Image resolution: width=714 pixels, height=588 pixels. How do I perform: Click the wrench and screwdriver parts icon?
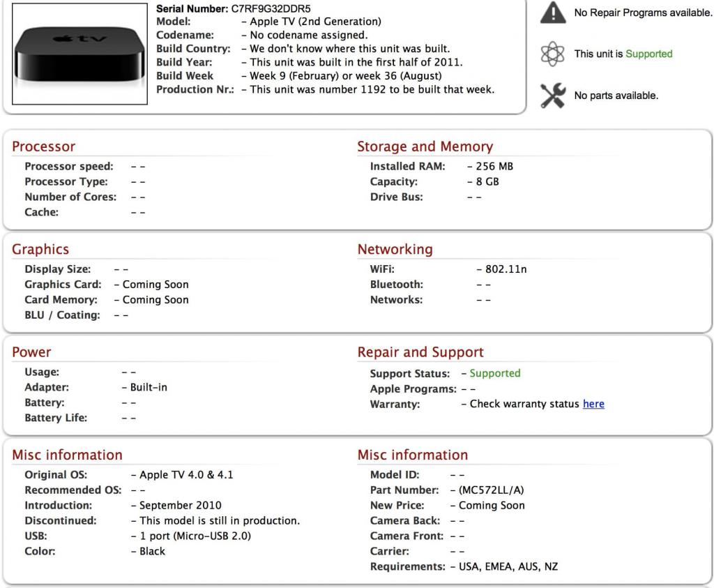point(553,96)
